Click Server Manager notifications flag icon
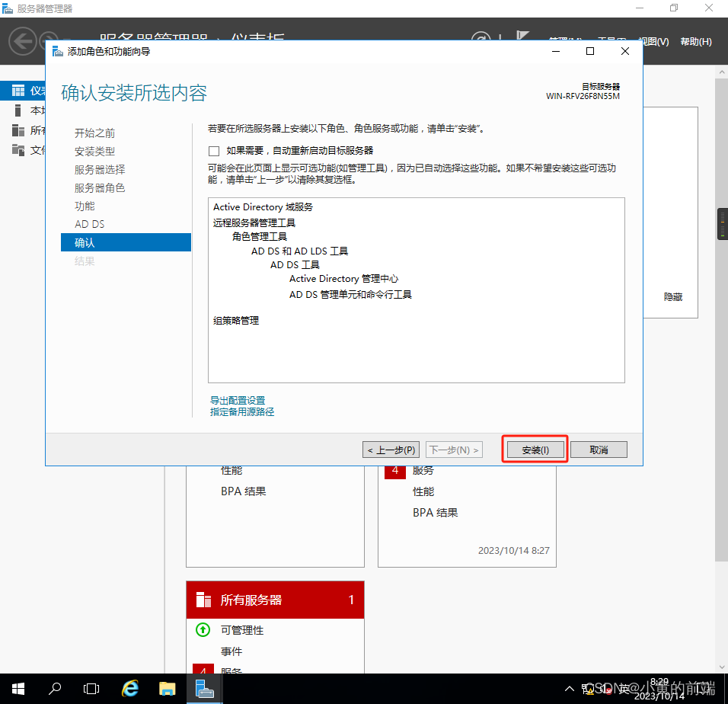Image resolution: width=728 pixels, height=704 pixels. click(523, 37)
